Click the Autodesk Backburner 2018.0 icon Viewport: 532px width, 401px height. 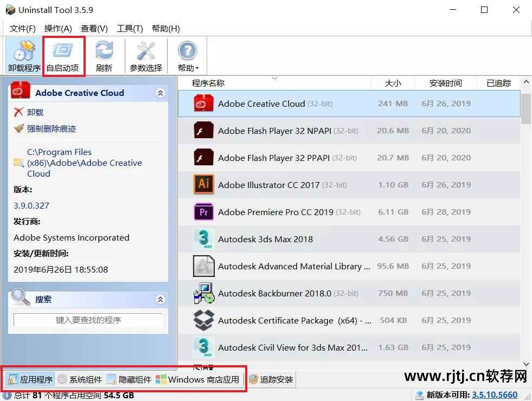pos(203,293)
